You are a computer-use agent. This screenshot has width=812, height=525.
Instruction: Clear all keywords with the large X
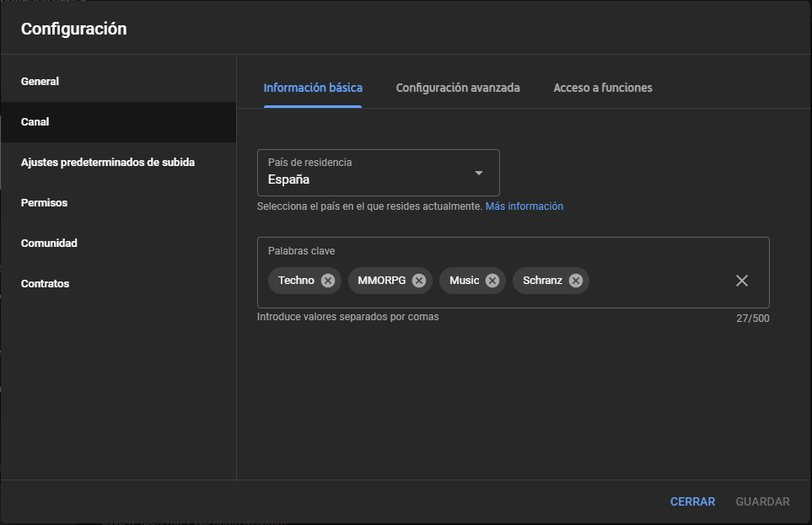pos(742,281)
